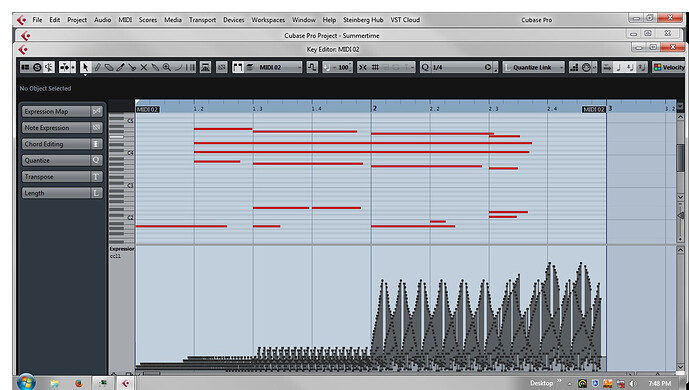Image resolution: width=689 pixels, height=390 pixels.
Task: Open the Velocity event colors dropdown
Action: 674,67
